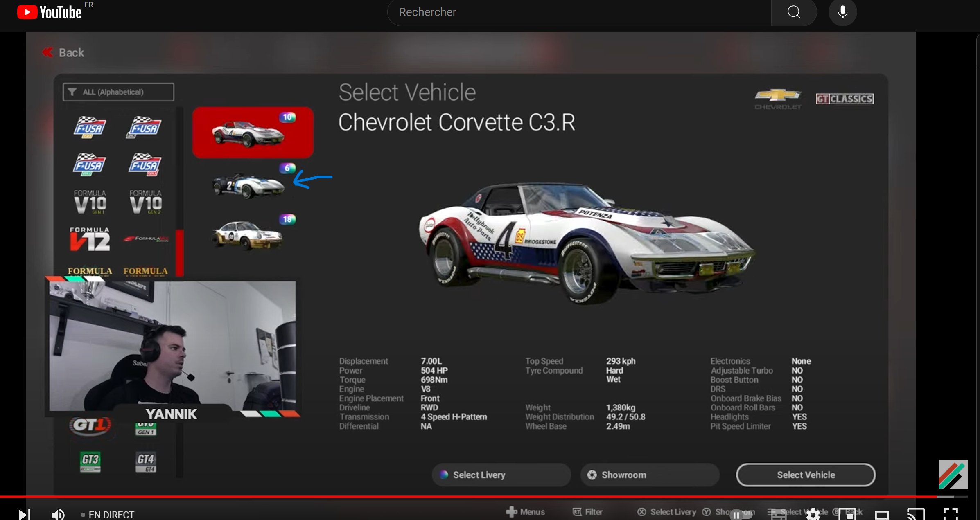Click the Electronics None value
This screenshot has width=980, height=520.
coord(801,361)
